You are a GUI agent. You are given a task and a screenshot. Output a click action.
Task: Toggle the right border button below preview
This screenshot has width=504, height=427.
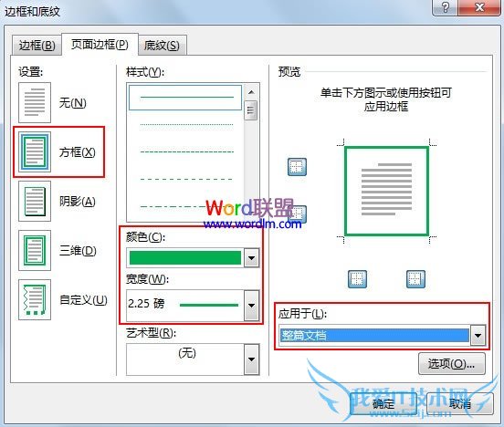click(415, 279)
